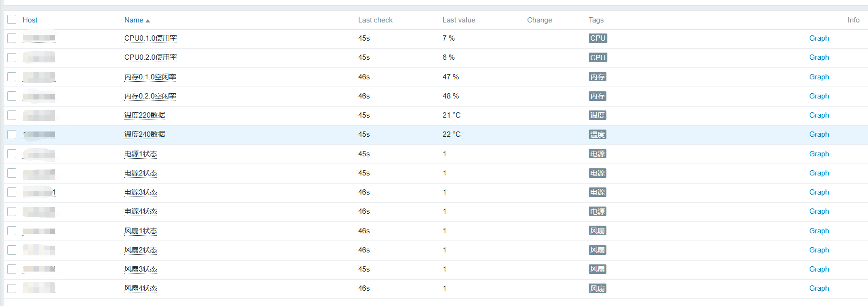Viewport: 868px width, 306px height.
Task: Sort the table by the Name column header
Action: coord(134,20)
